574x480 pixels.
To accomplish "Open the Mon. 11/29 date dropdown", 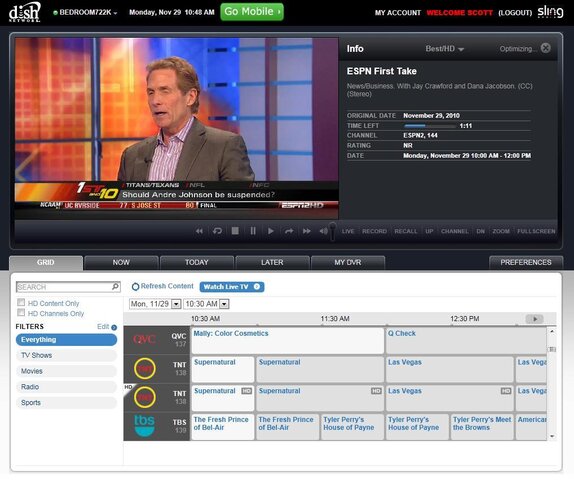I will (x=176, y=304).
